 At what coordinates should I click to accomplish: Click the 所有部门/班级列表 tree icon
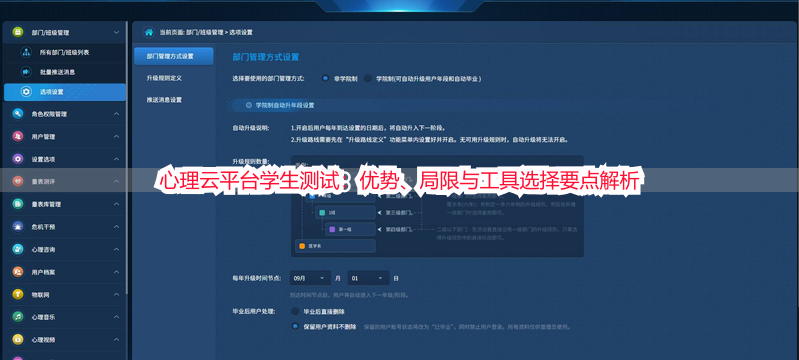[25, 53]
